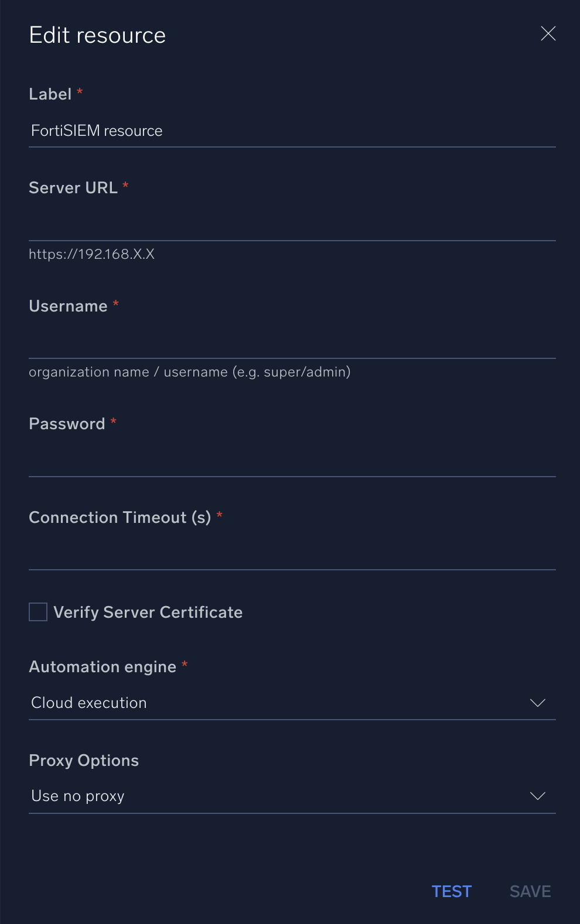This screenshot has width=580, height=924.
Task: Focus the Connection Timeout input field
Action: tap(292, 553)
